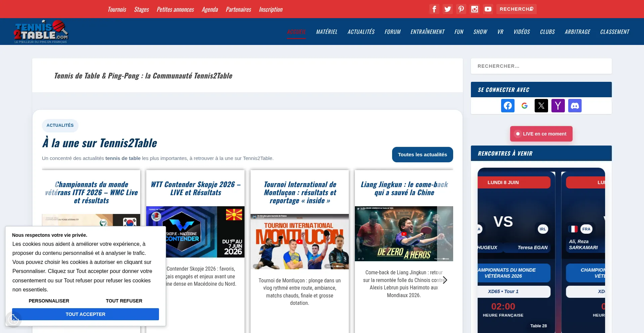The image size is (644, 333).
Task: Click the Montluçon tournament video thumbnail
Action: [x=300, y=241]
